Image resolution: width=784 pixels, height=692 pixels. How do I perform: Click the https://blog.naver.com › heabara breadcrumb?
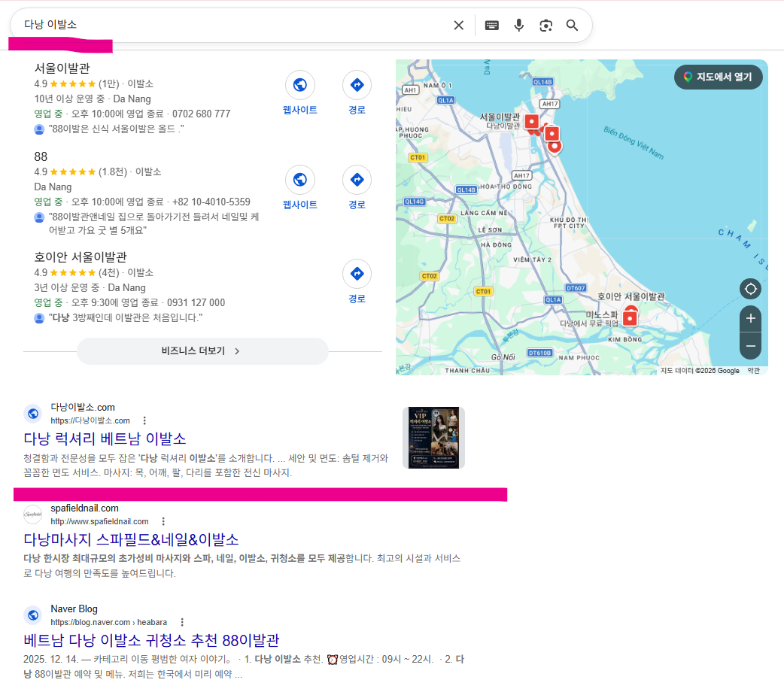[x=108, y=622]
